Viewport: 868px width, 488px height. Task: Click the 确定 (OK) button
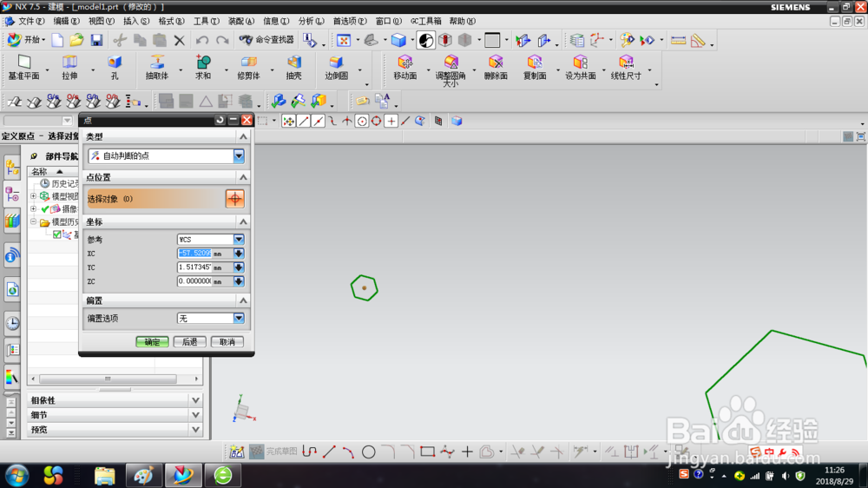(152, 342)
